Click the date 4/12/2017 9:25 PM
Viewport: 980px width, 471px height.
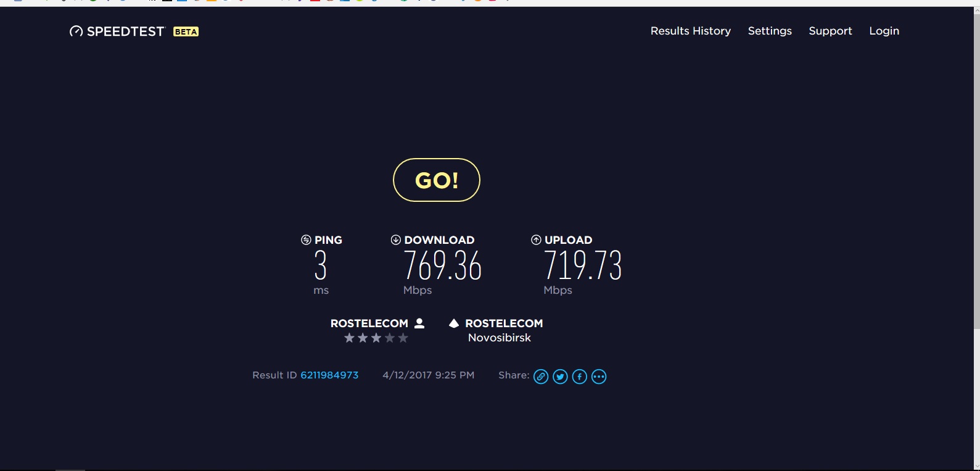tap(429, 375)
